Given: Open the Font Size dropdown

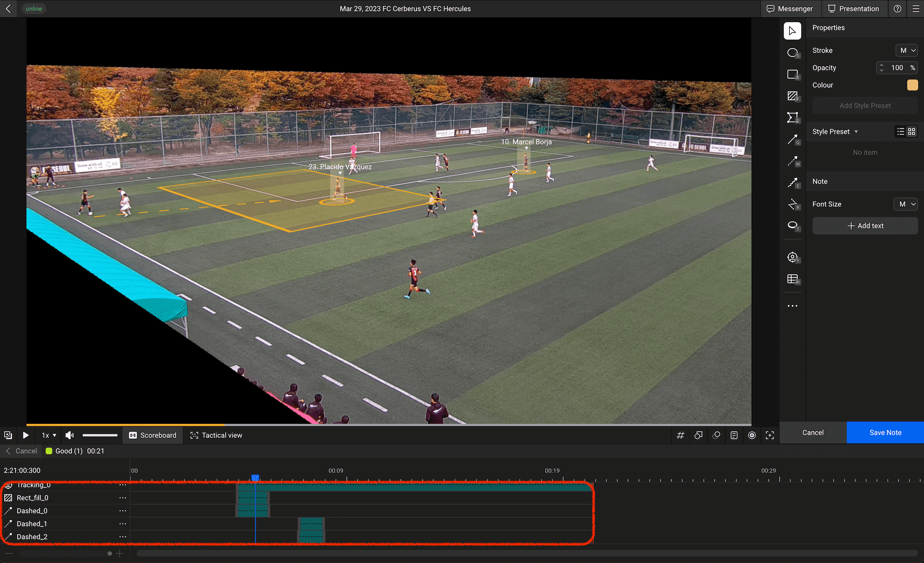Looking at the screenshot, I should click(x=906, y=204).
